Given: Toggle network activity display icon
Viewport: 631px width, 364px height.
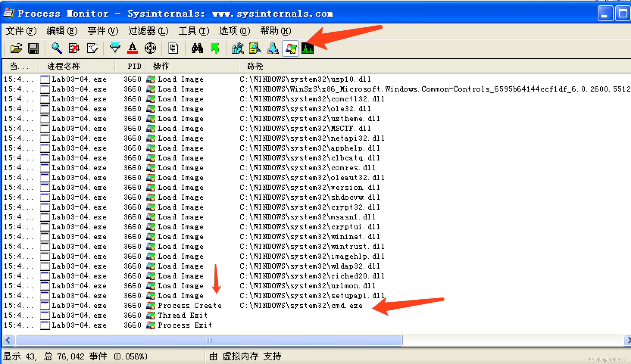Looking at the screenshot, I should coord(273,48).
